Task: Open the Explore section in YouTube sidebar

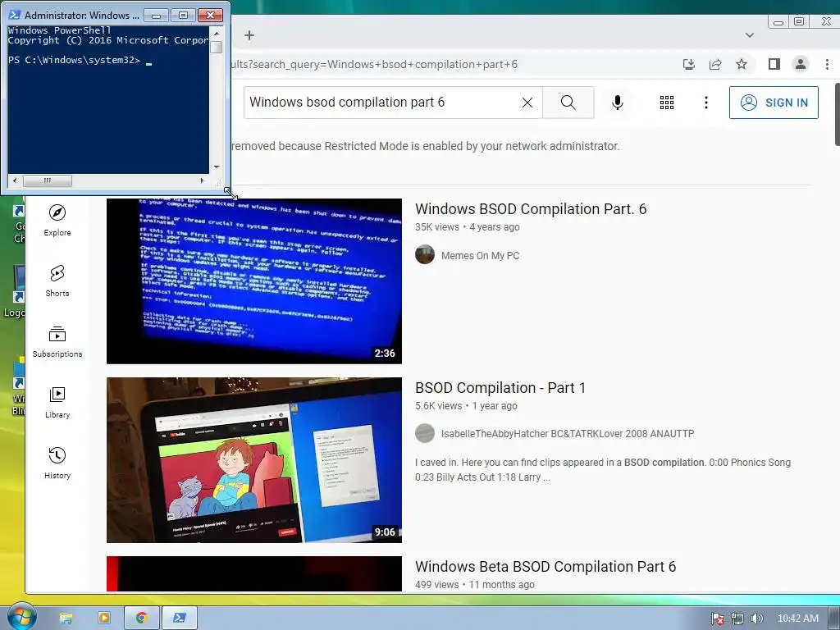Action: (57, 220)
